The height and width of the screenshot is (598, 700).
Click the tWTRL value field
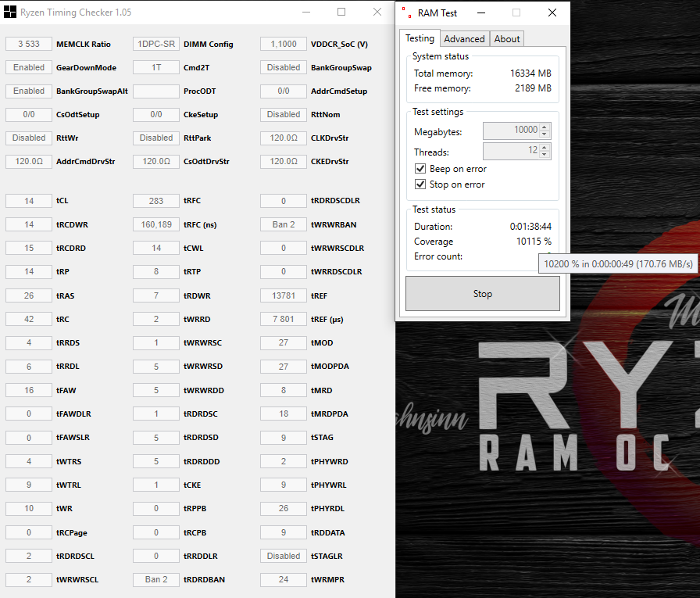pyautogui.click(x=29, y=485)
